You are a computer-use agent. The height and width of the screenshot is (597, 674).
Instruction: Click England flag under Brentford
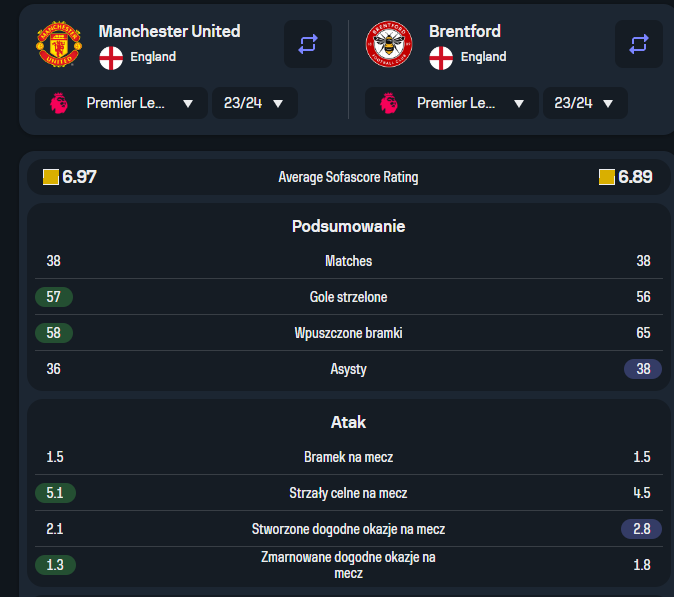(441, 58)
